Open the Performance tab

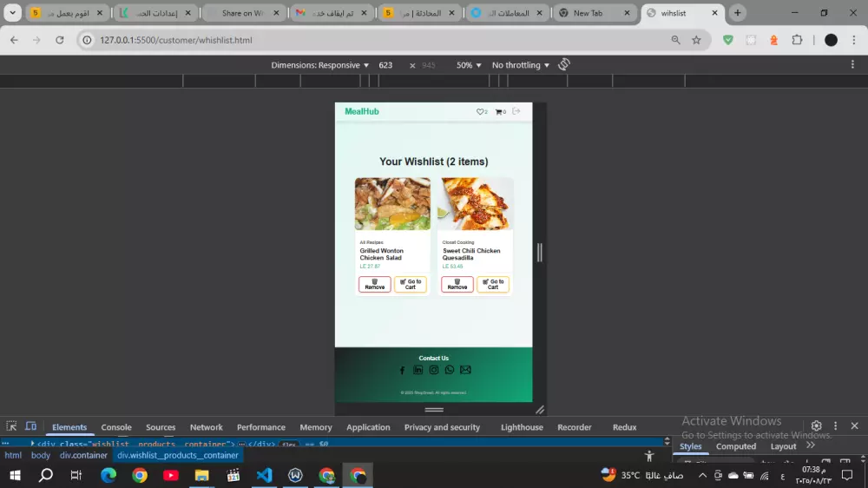pos(261,427)
